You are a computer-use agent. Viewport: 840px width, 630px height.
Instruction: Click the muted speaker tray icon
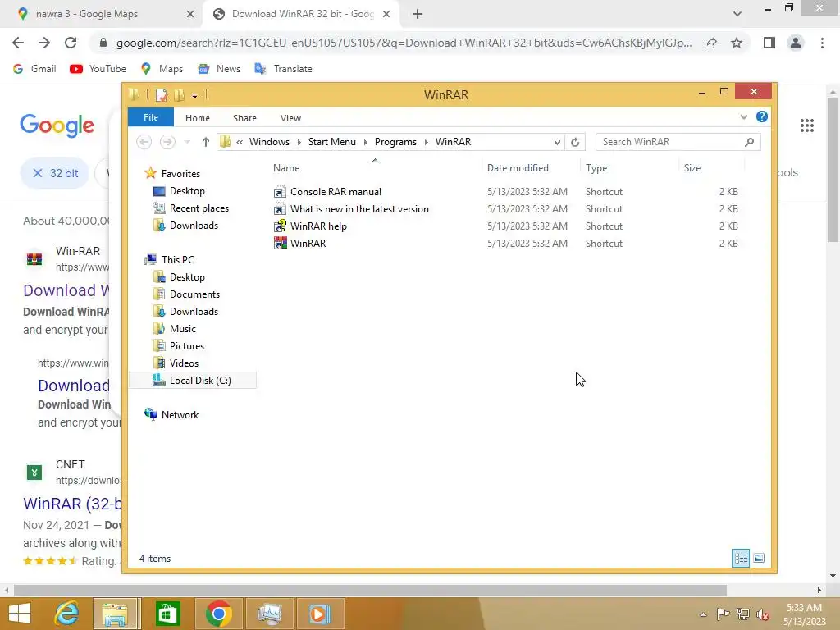(763, 614)
